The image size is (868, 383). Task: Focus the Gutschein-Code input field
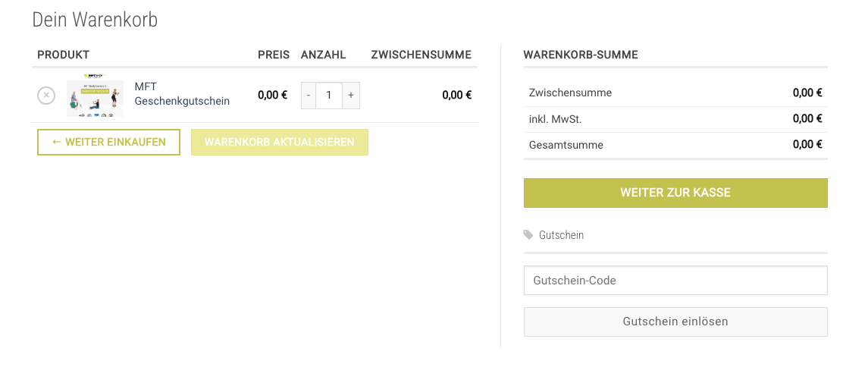coord(675,280)
